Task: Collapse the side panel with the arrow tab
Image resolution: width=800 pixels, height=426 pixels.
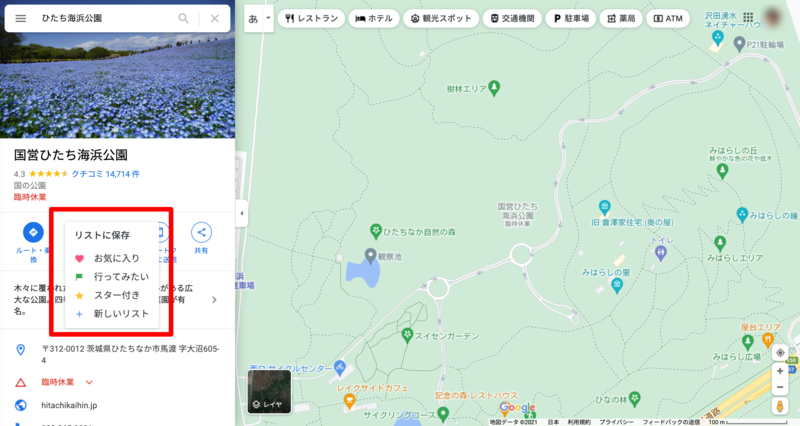Action: [x=242, y=213]
